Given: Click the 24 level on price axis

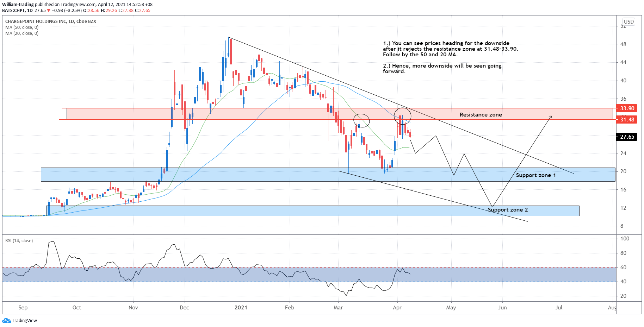Looking at the screenshot, I should (623, 153).
